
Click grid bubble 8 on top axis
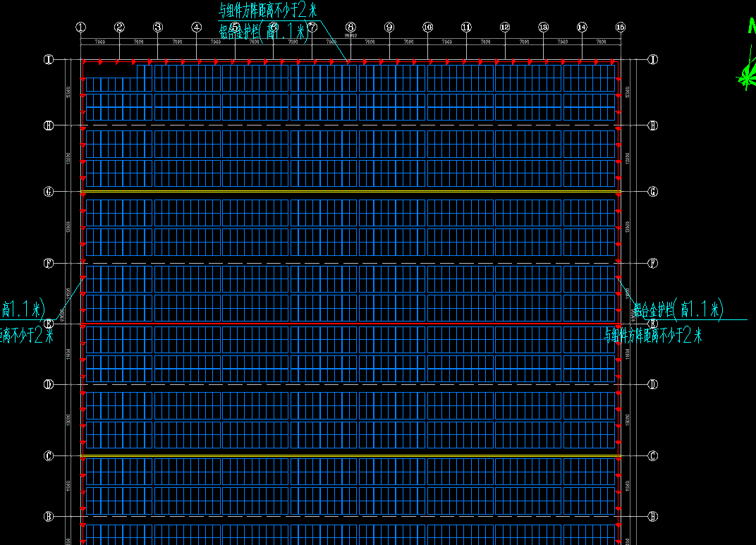(x=350, y=27)
